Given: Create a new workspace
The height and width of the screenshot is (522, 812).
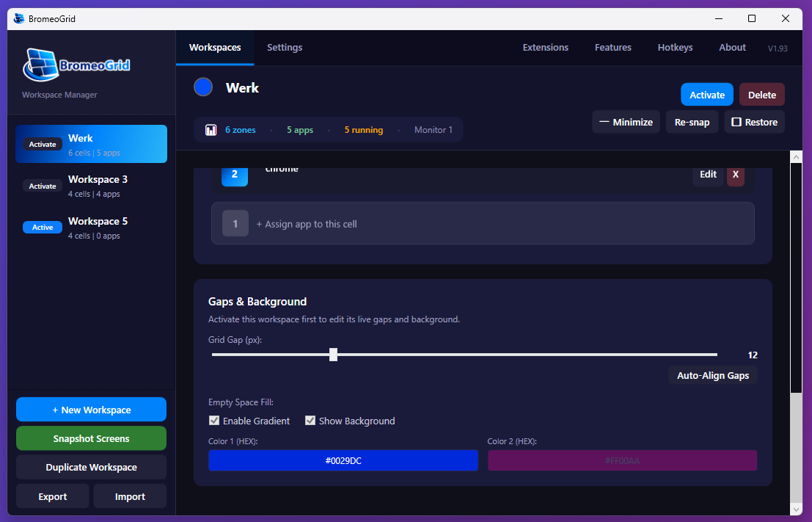Looking at the screenshot, I should click(x=92, y=410).
